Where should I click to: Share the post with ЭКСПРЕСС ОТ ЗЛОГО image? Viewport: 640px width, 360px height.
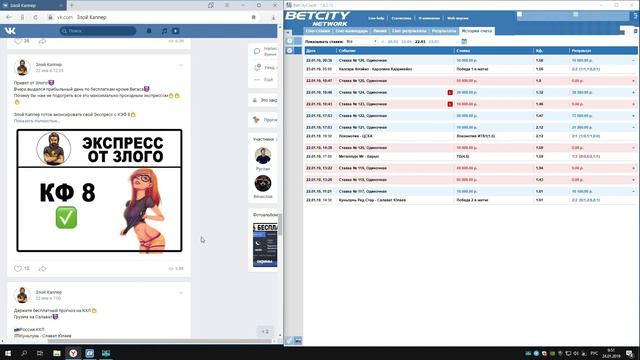pos(42,269)
